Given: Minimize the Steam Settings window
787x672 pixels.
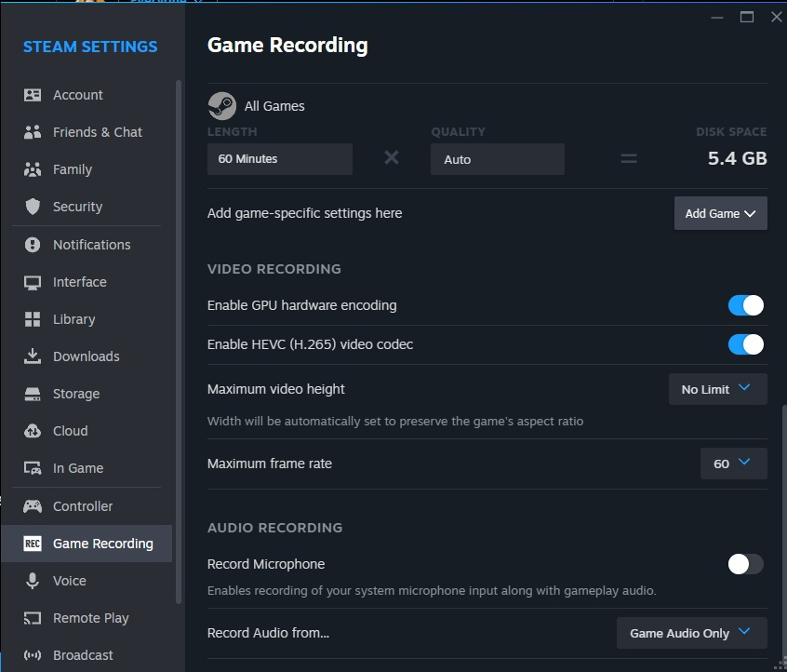Looking at the screenshot, I should click(717, 18).
